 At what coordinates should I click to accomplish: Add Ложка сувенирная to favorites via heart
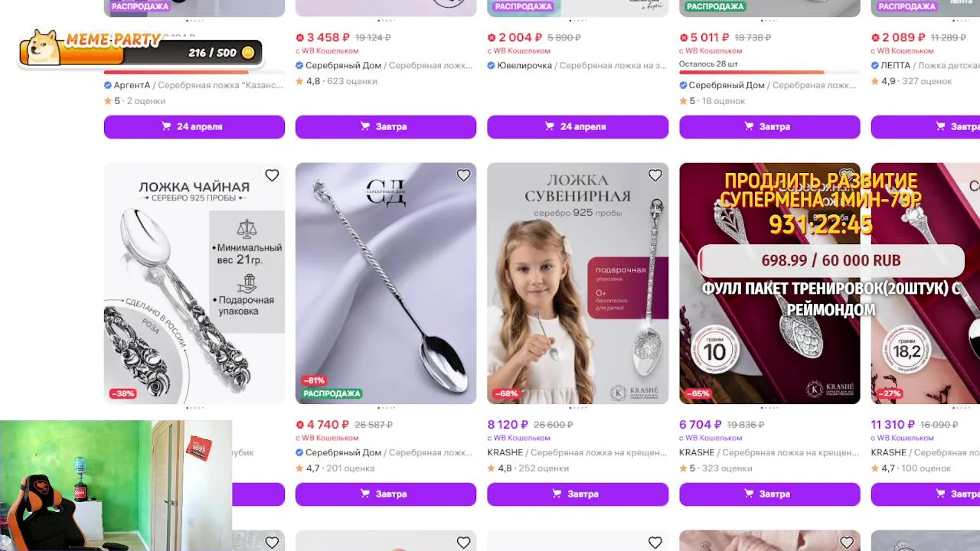click(x=655, y=176)
